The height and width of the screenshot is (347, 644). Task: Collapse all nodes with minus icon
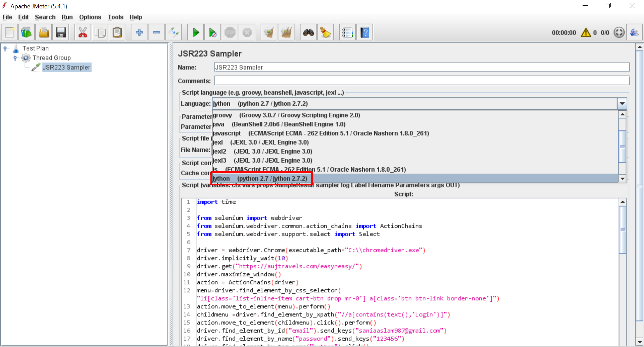[156, 33]
